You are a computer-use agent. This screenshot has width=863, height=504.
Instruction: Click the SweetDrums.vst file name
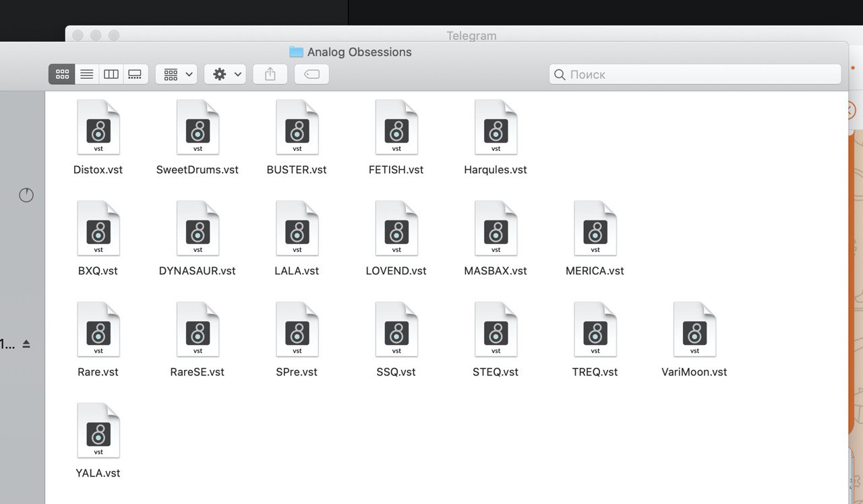[x=198, y=170]
